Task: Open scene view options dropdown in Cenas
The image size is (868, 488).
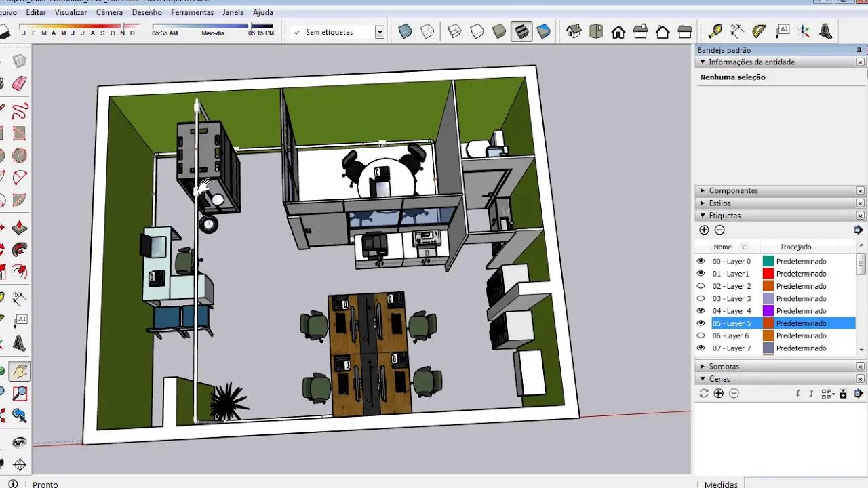Action: tap(827, 394)
